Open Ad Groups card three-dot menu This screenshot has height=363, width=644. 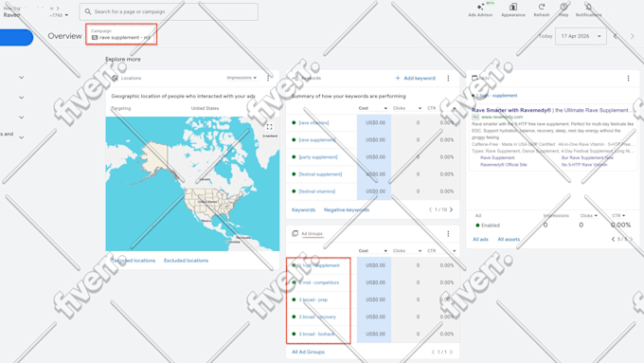click(448, 234)
